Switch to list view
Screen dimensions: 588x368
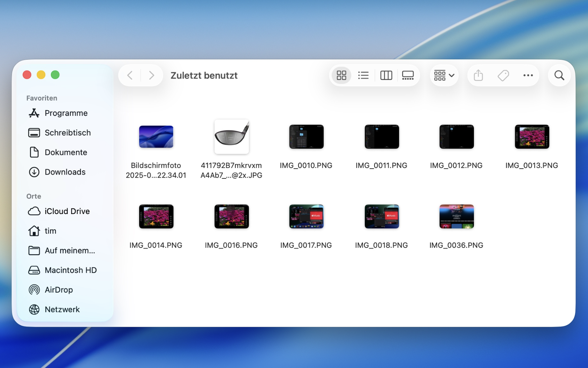(x=363, y=75)
